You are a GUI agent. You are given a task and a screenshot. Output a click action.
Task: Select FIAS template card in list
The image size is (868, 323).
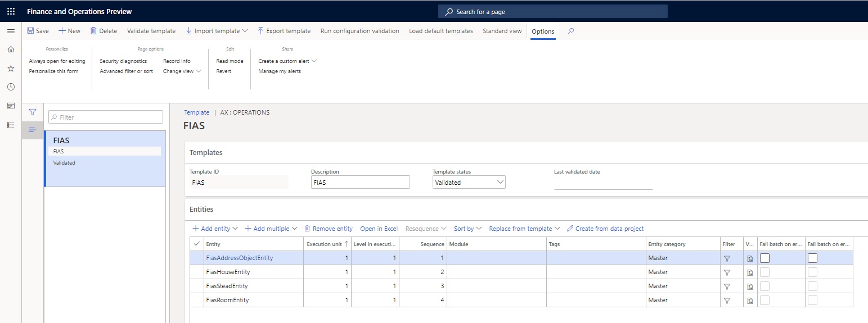point(105,159)
